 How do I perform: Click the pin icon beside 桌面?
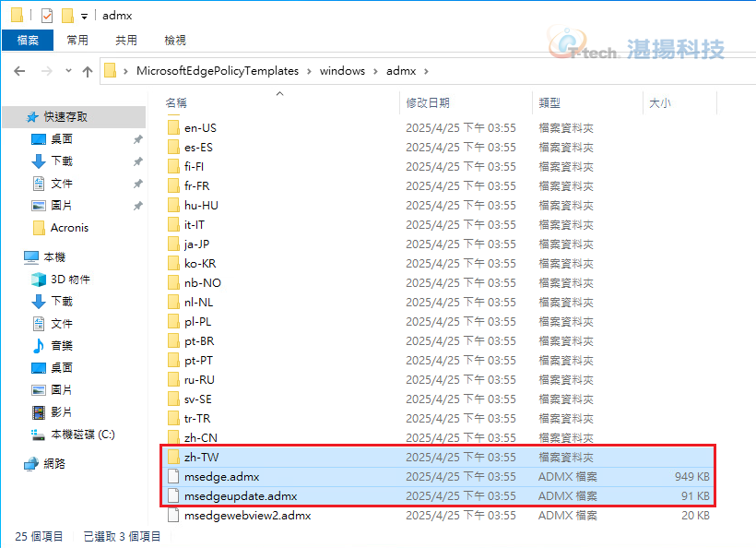click(138, 139)
